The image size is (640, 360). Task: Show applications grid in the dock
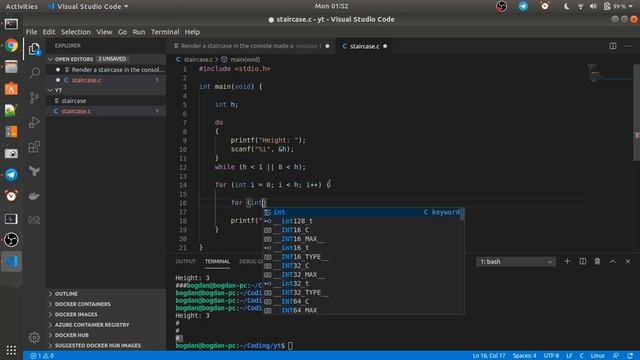click(11, 350)
